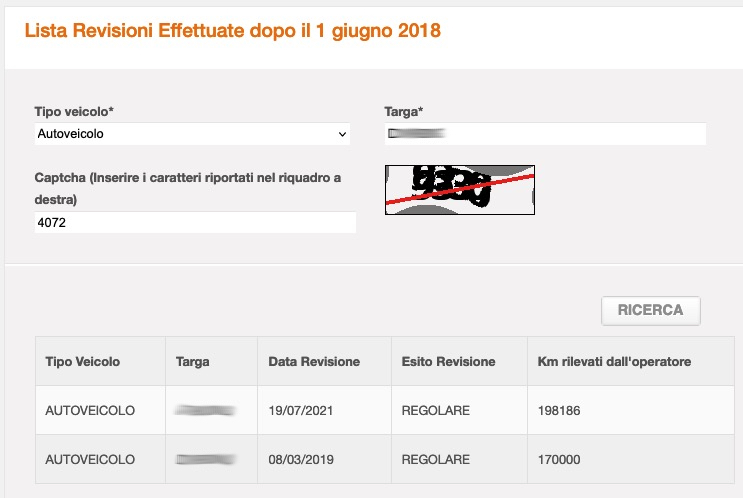Viewport: 743px width, 498px height.
Task: Click the Esito Revisione column header
Action: click(x=448, y=362)
